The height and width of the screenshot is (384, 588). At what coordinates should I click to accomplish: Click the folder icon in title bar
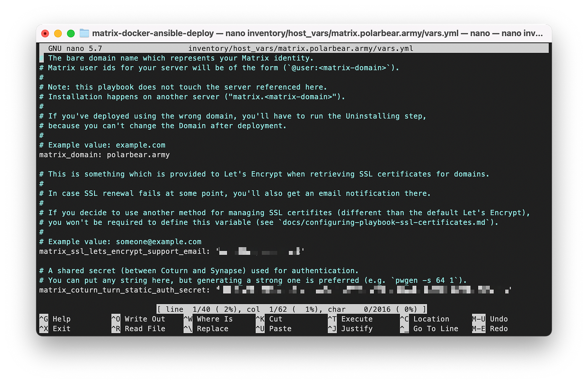click(x=84, y=33)
